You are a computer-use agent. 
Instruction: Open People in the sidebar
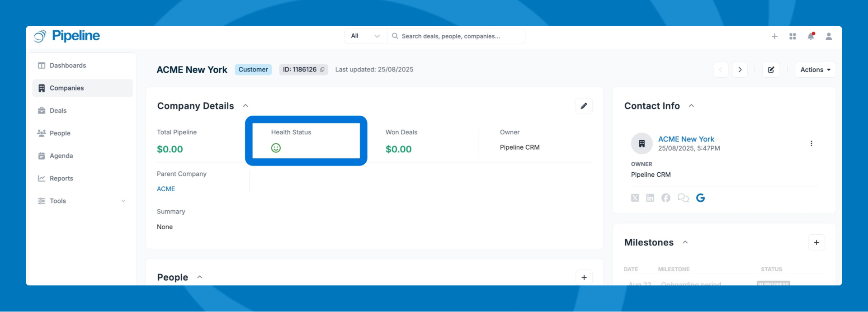[x=82, y=133]
